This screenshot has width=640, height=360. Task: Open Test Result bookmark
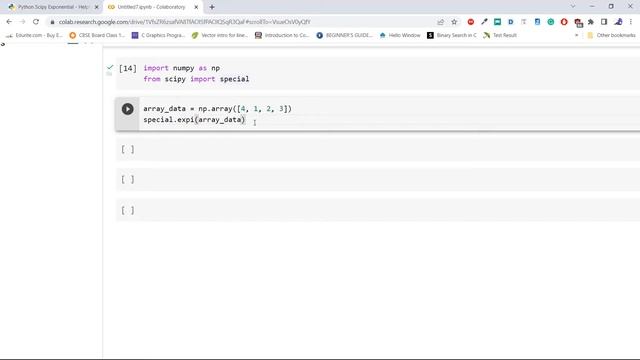tap(500, 35)
